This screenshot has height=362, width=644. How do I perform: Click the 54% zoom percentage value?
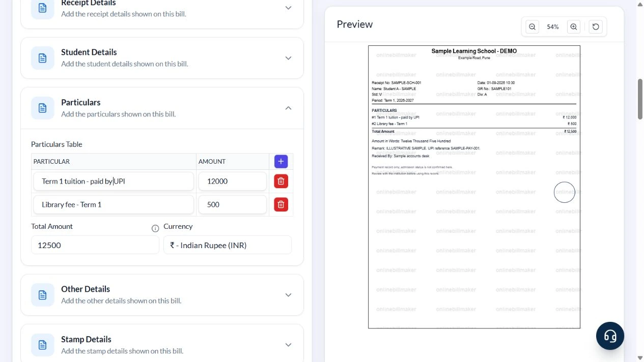point(553,27)
